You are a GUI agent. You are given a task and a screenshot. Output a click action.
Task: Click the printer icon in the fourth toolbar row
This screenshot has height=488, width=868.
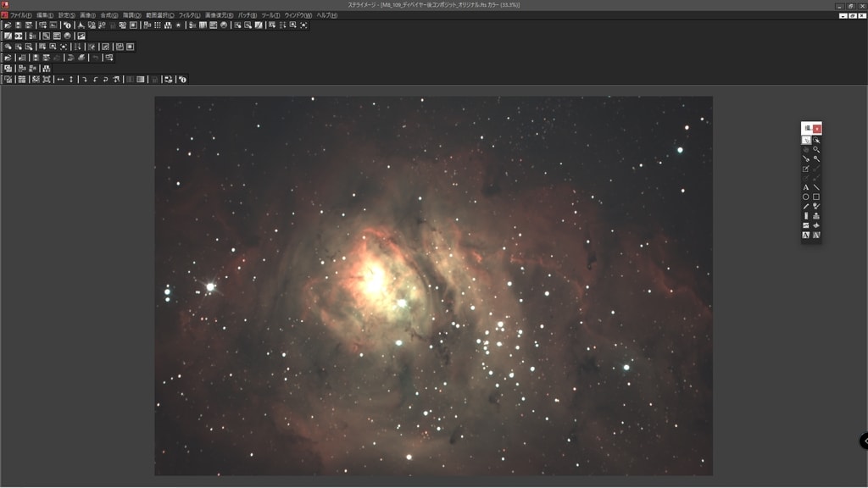pyautogui.click(x=81, y=58)
